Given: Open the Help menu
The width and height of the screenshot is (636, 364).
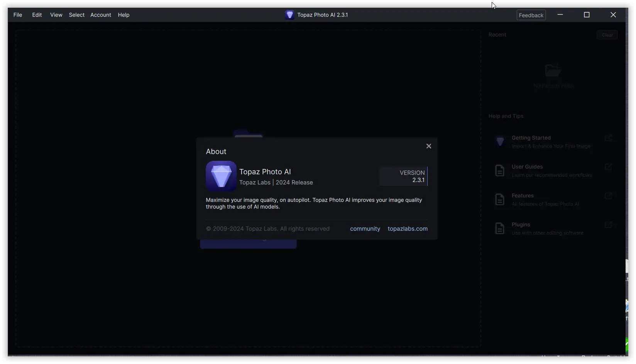Looking at the screenshot, I should coord(123,15).
